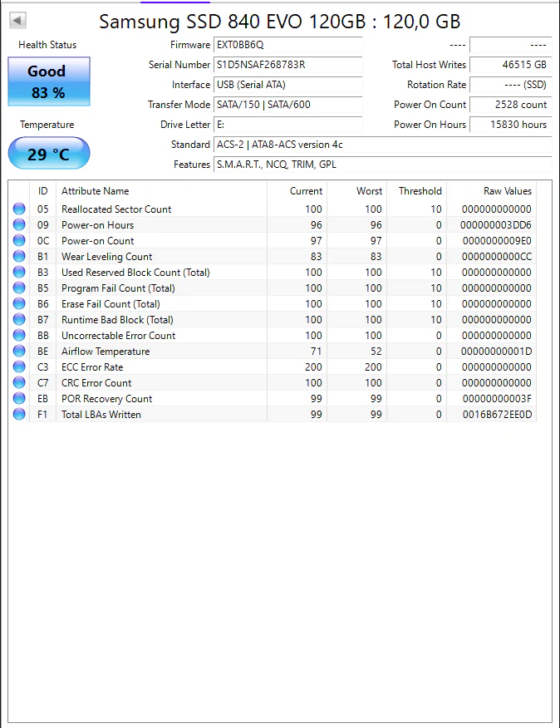Click the Firmware field EXT0BB6Q
Screen dimensions: 560x728
pyautogui.click(x=288, y=45)
